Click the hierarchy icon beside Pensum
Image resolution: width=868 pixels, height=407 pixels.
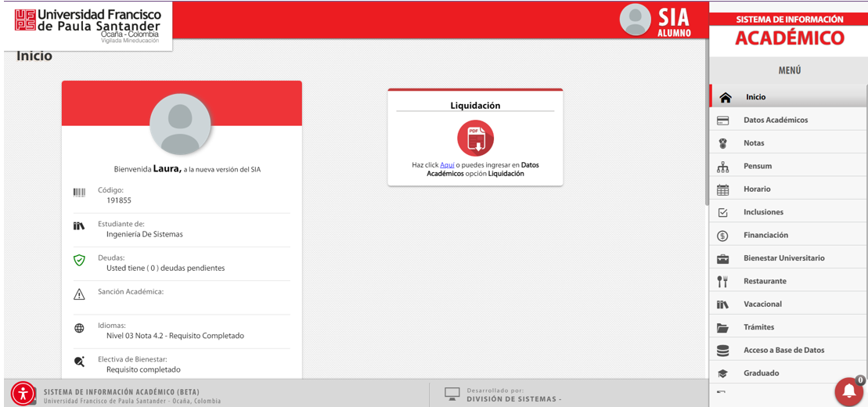click(x=722, y=167)
